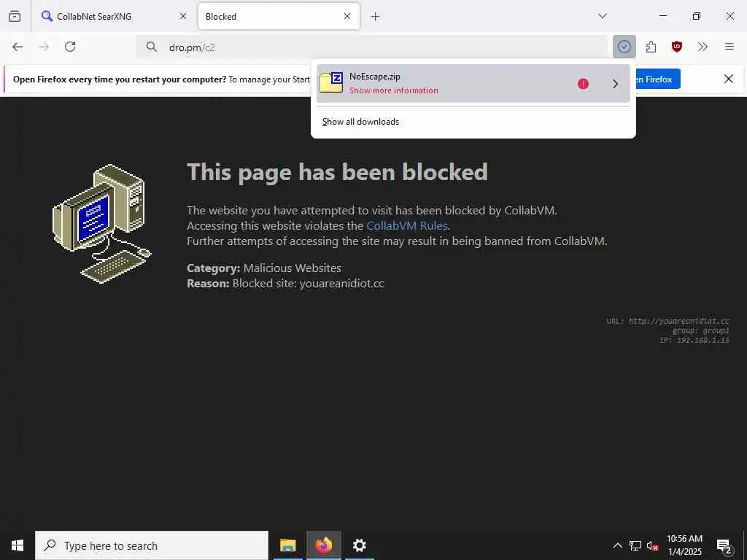Click the Category: Malicious Websites text
Screen dimensions: 747x560
coord(264,268)
